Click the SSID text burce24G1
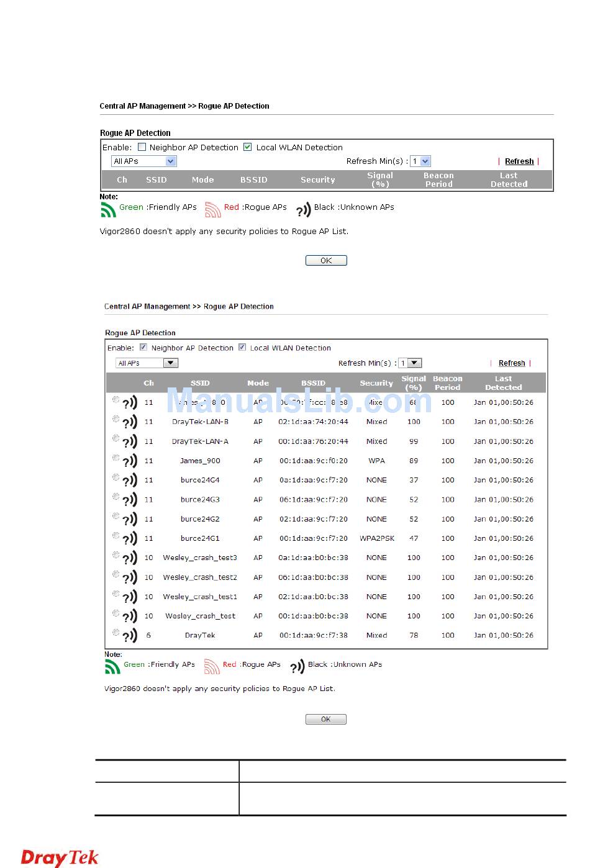This screenshot has height=868, width=590. pyautogui.click(x=200, y=539)
